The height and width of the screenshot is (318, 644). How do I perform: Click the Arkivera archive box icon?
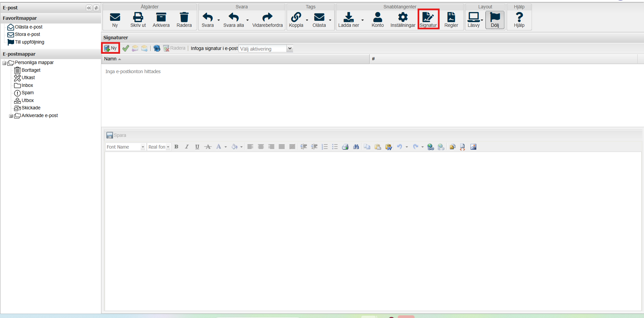click(161, 17)
